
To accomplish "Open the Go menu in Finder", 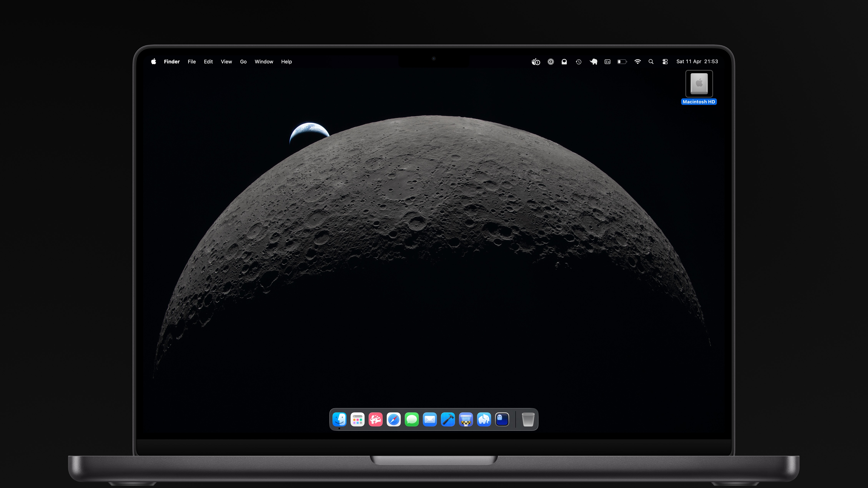I will [x=243, y=62].
